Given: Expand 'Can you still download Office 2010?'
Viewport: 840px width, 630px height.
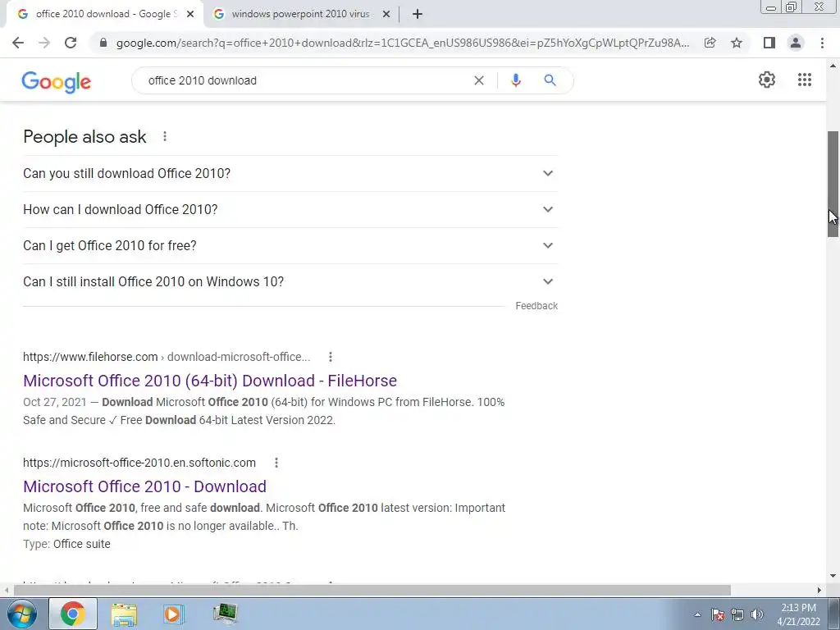Looking at the screenshot, I should [290, 174].
